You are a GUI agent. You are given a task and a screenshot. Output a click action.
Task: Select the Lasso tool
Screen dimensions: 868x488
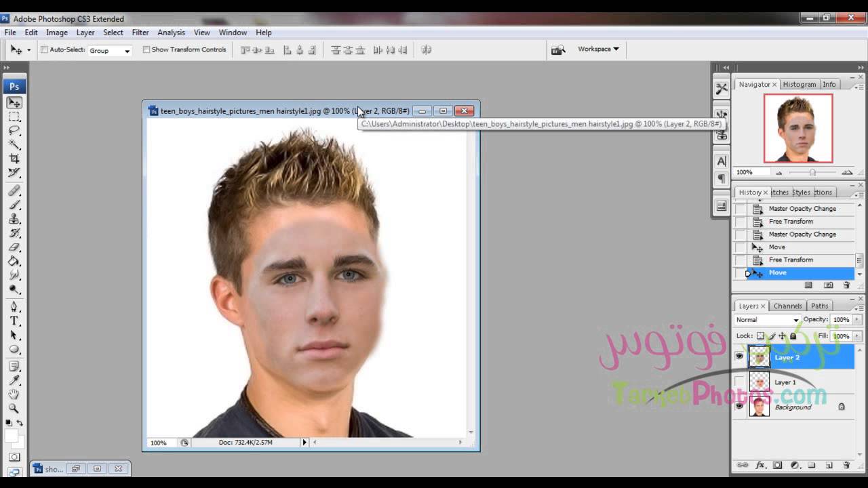[x=14, y=130]
